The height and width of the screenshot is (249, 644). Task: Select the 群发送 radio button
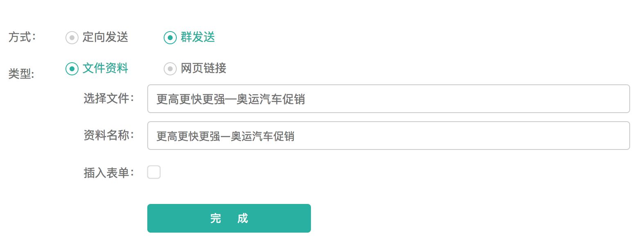(x=170, y=38)
